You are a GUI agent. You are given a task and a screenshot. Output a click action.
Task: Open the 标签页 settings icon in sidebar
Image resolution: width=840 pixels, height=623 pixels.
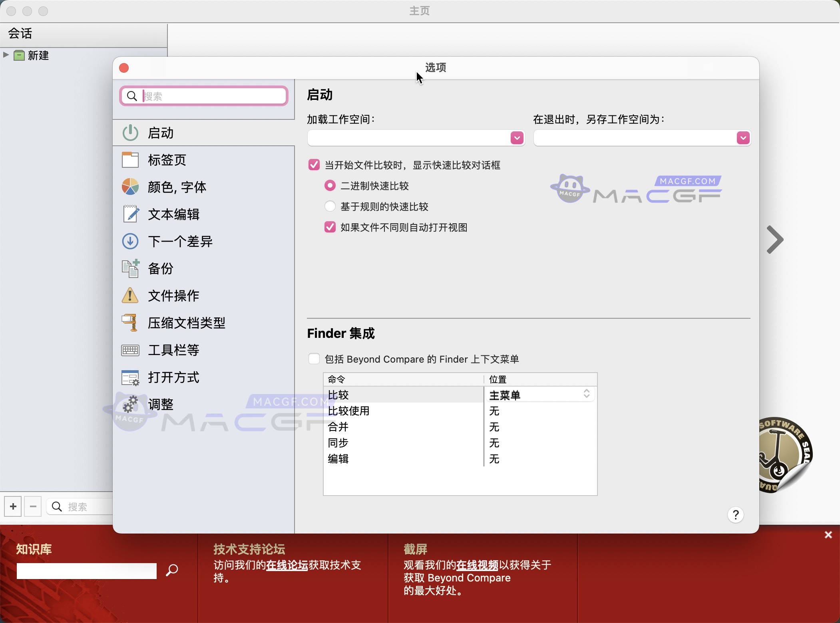coord(129,159)
